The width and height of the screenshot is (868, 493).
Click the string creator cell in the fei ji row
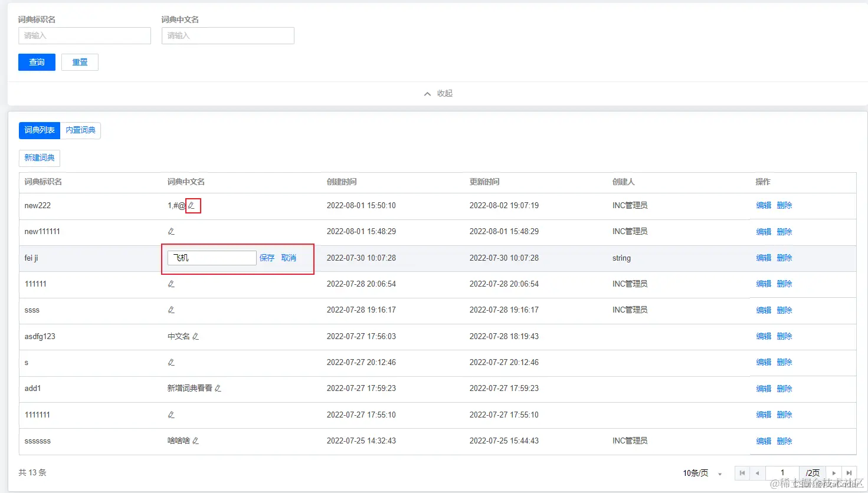[x=621, y=258]
